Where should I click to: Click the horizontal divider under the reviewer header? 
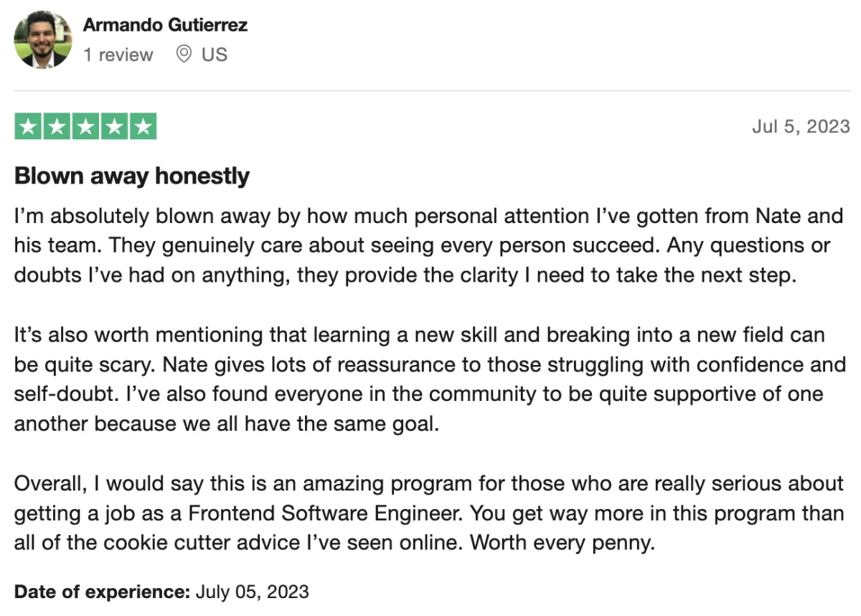pos(432,91)
